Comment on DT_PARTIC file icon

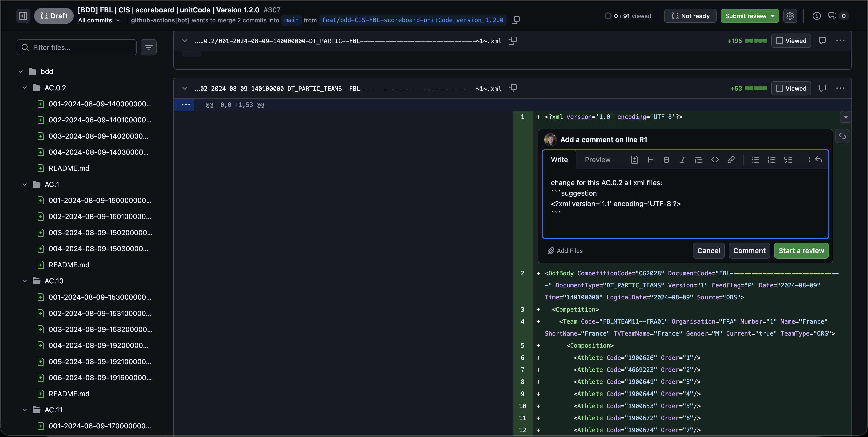pos(822,41)
